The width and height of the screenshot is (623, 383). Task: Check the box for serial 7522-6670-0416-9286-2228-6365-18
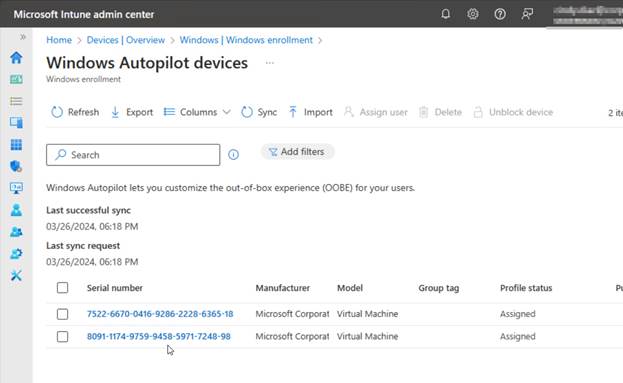(62, 314)
